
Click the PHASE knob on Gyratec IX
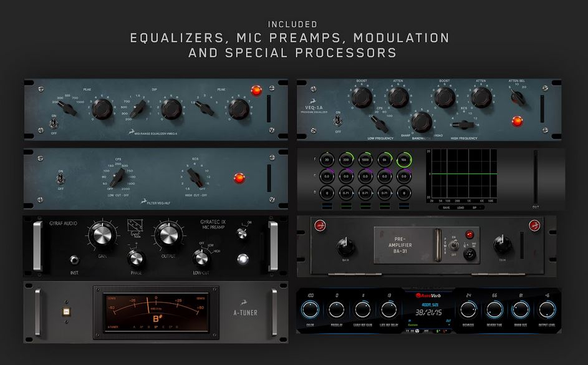136,258
